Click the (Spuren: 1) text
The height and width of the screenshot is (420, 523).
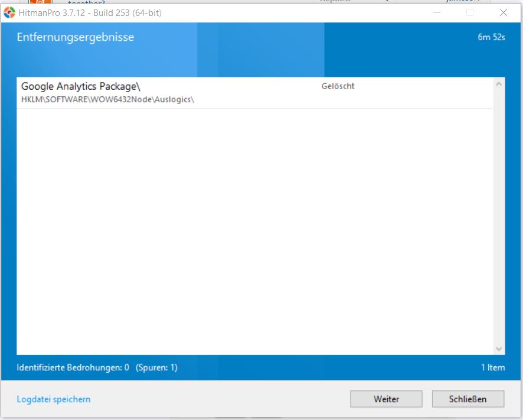click(156, 367)
